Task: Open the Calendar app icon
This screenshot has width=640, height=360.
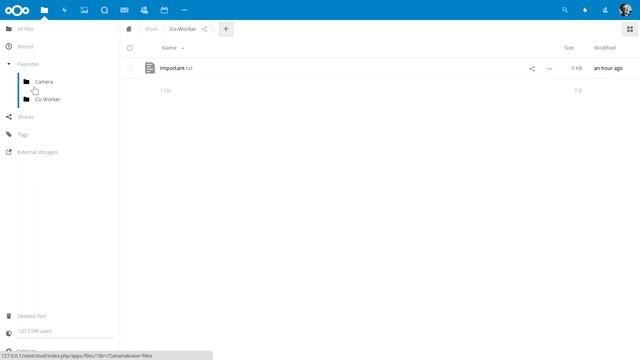Action: click(164, 10)
